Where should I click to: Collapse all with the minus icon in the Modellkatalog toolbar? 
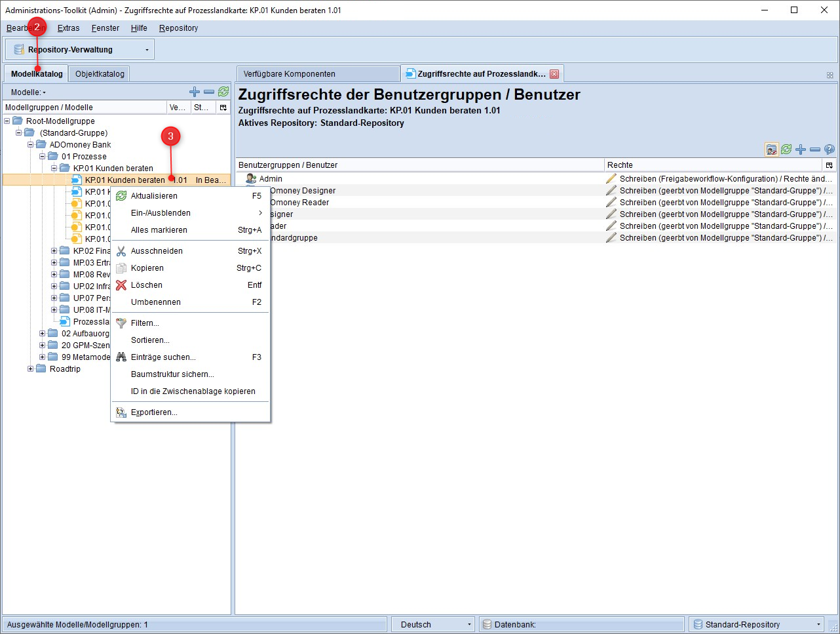[x=209, y=92]
